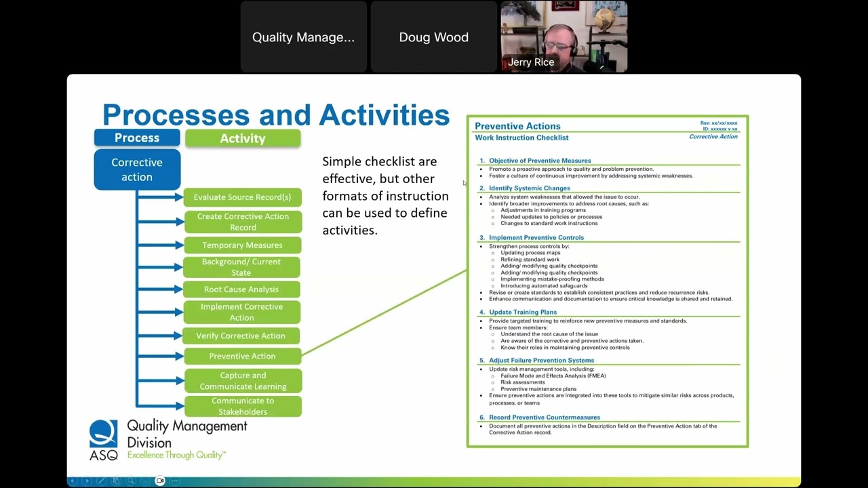
Task: Select Capture and Communicate Learning activity
Action: 243,381
